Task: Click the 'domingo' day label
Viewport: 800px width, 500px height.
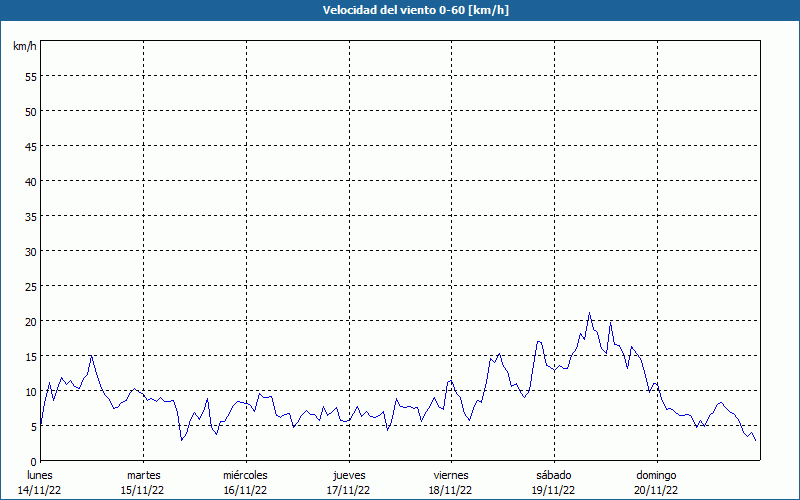Action: [656, 475]
